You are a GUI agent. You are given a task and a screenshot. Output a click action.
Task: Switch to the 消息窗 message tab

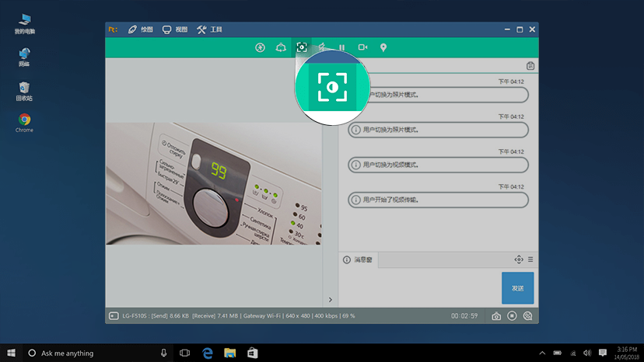point(358,259)
